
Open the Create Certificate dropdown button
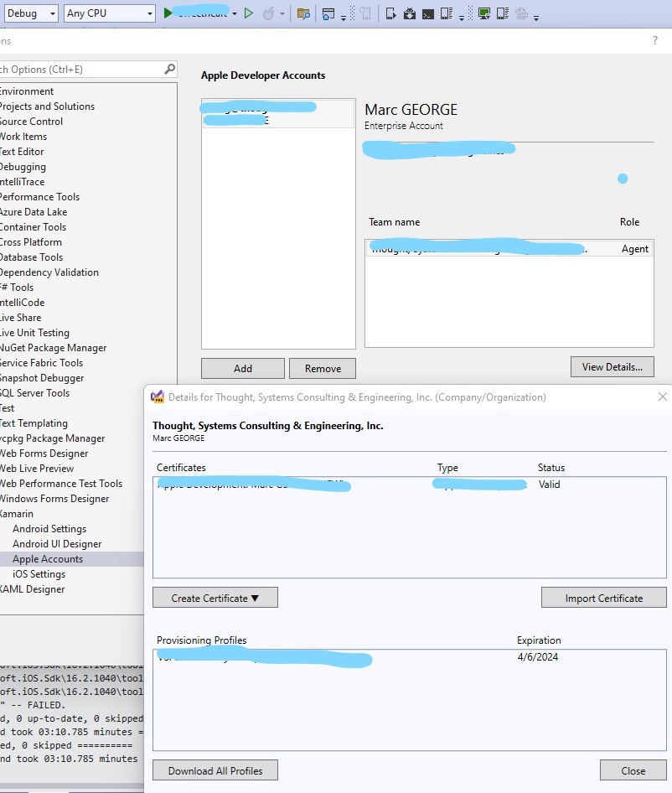click(x=215, y=598)
